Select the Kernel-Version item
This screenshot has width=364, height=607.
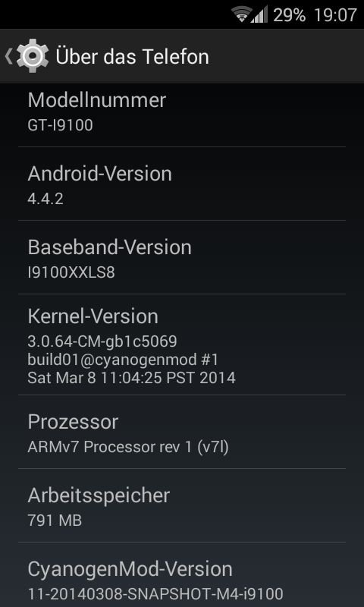pos(182,344)
